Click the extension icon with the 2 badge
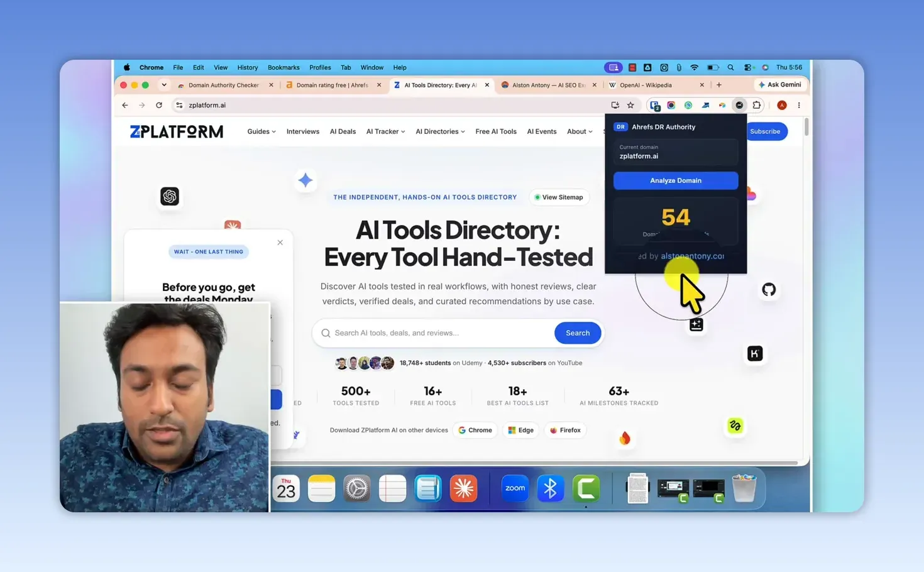The width and height of the screenshot is (924, 572). (x=655, y=106)
